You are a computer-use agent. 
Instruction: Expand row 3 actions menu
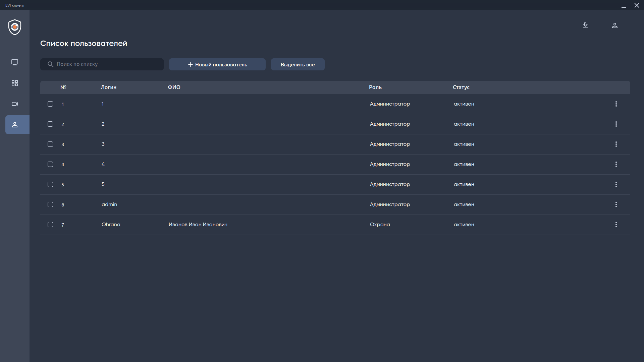coord(616,144)
